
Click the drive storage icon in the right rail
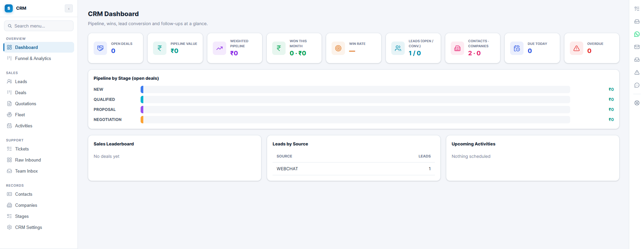click(637, 21)
